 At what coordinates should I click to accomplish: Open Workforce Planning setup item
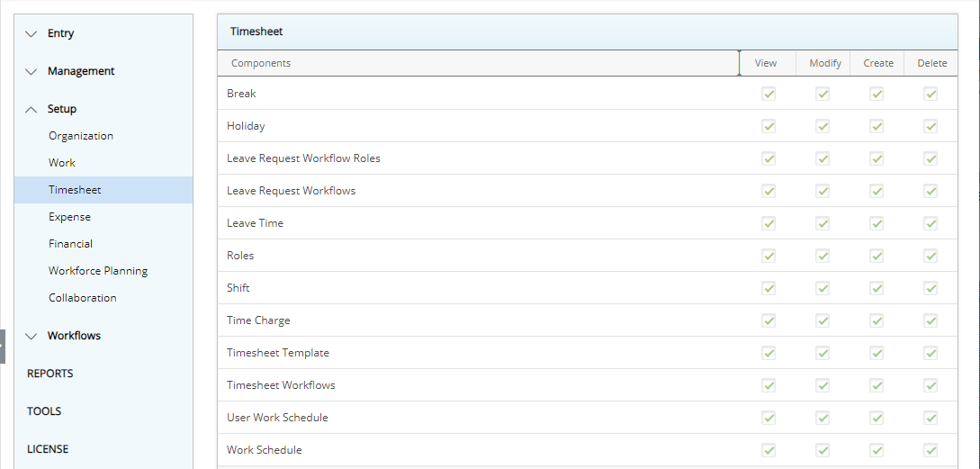click(98, 271)
